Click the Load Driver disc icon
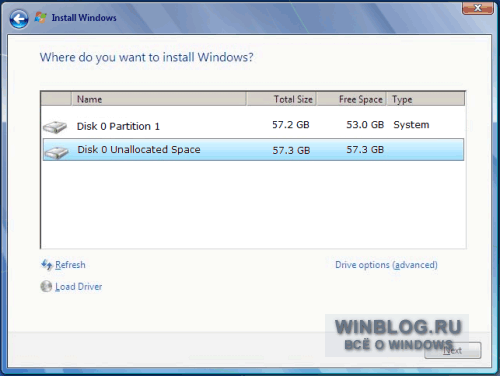500x376 pixels. pyautogui.click(x=46, y=286)
